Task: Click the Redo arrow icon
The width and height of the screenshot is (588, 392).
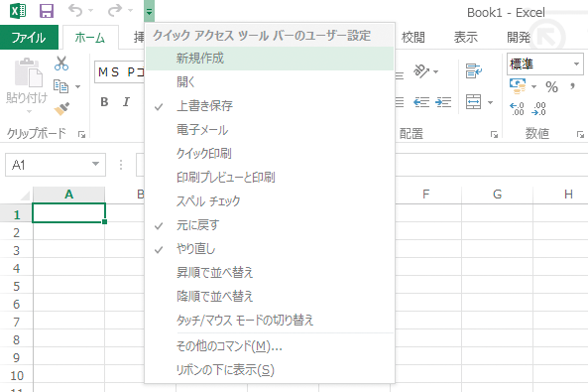Action: 115,11
